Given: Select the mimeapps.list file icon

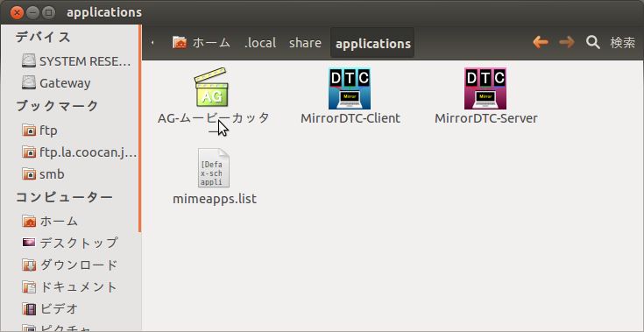Looking at the screenshot, I should click(x=214, y=168).
